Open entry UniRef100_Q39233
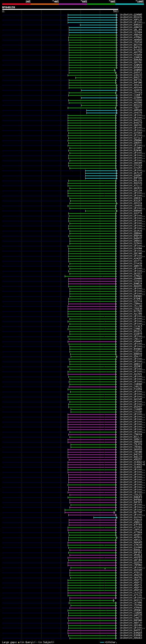The image size is (146, 644). tap(131, 75)
